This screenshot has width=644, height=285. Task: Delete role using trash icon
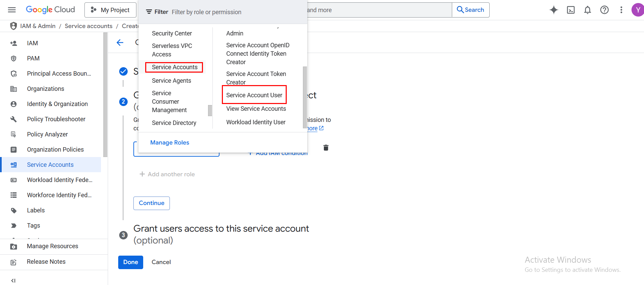coord(326,148)
